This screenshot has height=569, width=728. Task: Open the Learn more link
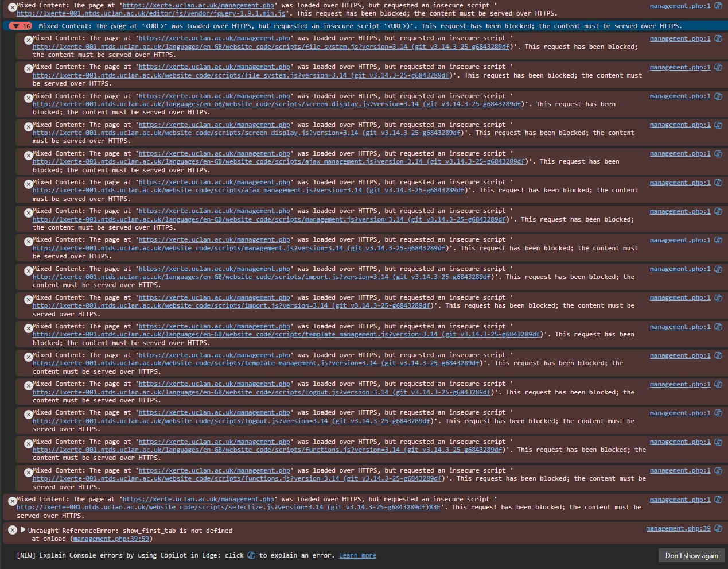(x=357, y=555)
